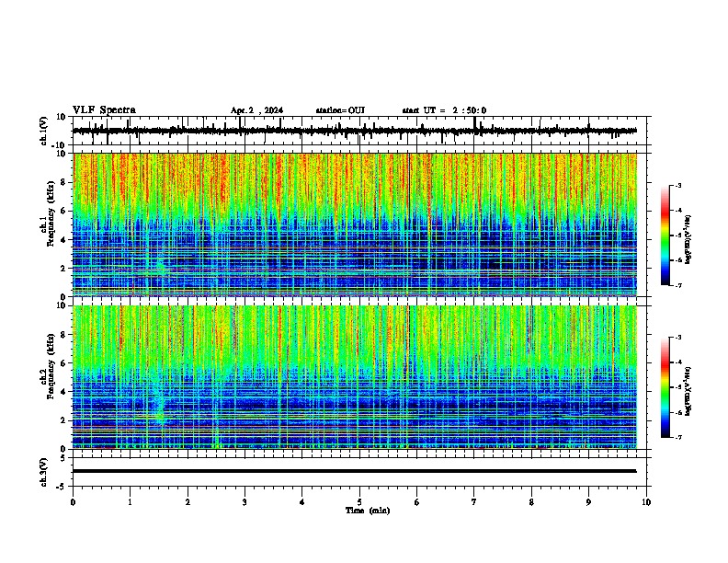The image size is (728, 563).
Task: Click the "-3" tick on ch.1 colorbar
Action: click(x=677, y=185)
